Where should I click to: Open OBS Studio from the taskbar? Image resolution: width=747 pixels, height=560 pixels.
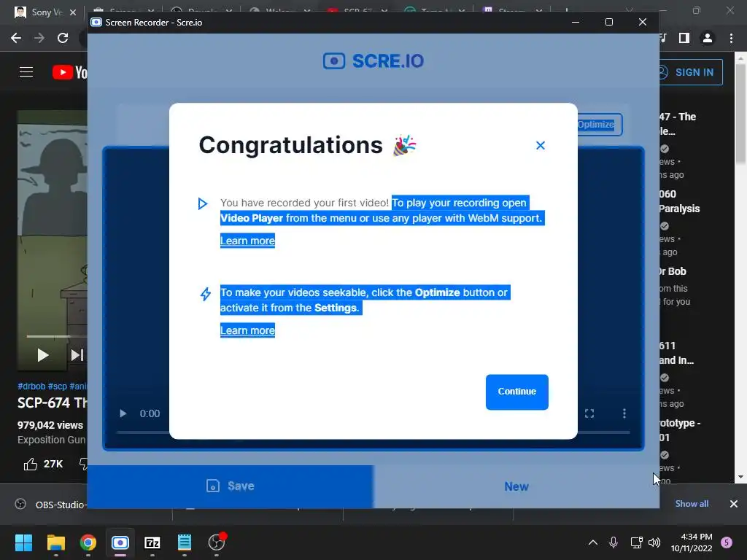point(217,542)
